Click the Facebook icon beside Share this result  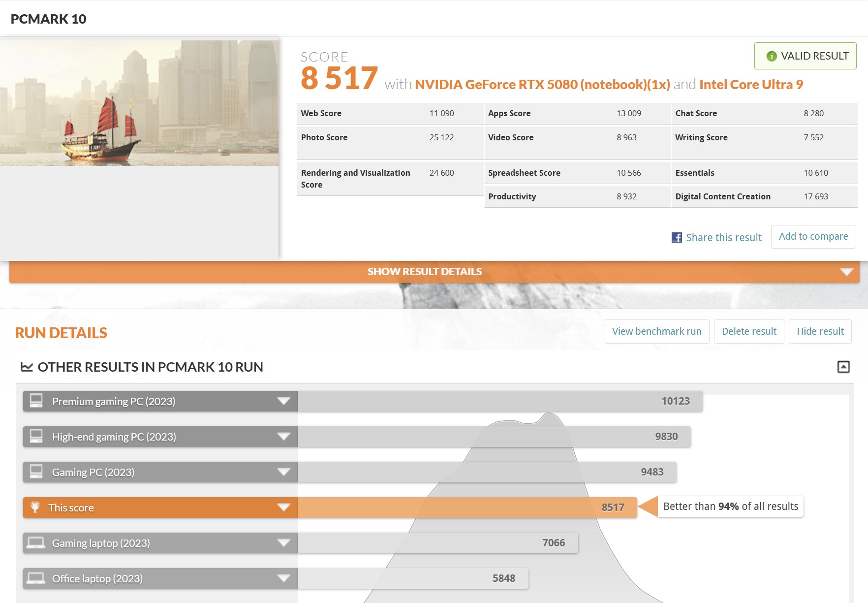pyautogui.click(x=677, y=238)
